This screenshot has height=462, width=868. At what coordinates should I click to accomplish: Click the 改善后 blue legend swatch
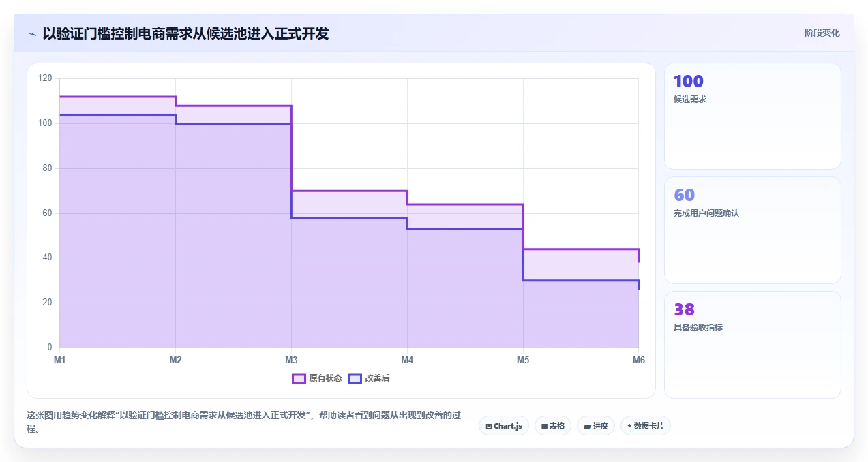pos(355,378)
